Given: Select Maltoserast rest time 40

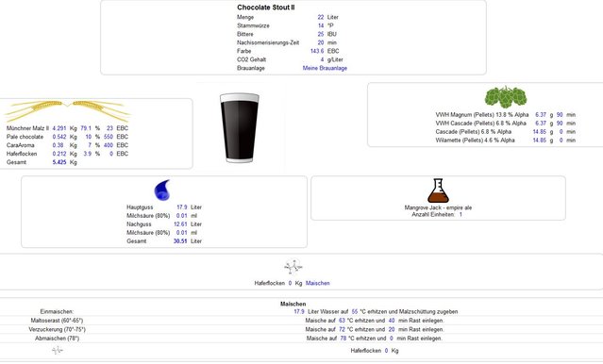Looking at the screenshot, I should 392,321.
